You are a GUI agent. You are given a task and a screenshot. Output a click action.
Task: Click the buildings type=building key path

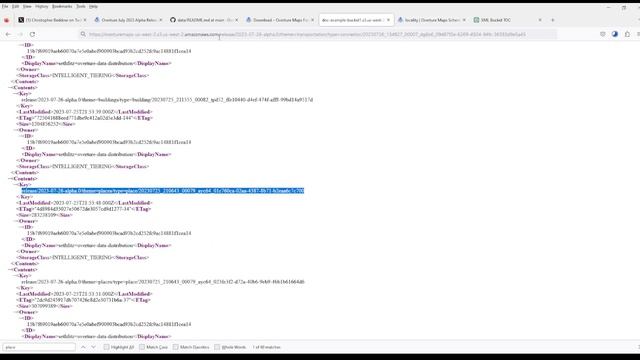167,100
